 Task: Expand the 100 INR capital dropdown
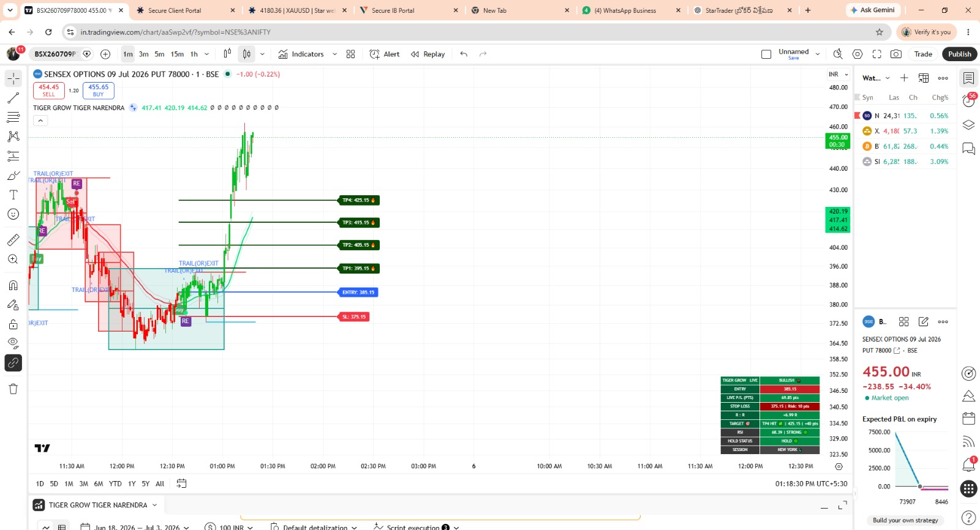[x=228, y=527]
